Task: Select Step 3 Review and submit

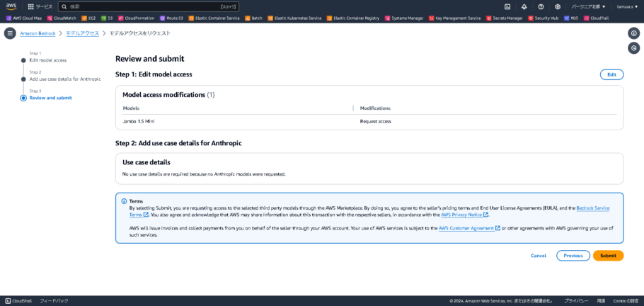Action: pos(50,98)
